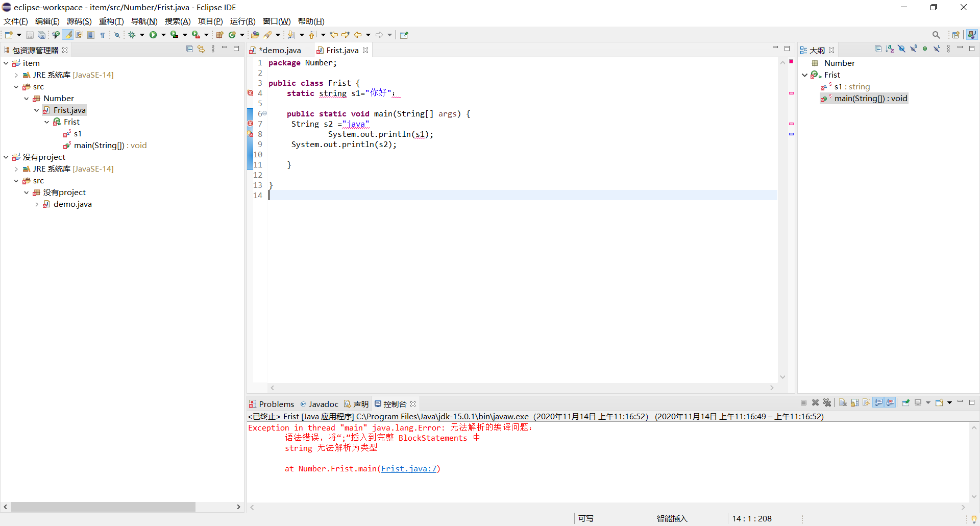
Task: Click the Open Perspective icon
Action: (956, 35)
